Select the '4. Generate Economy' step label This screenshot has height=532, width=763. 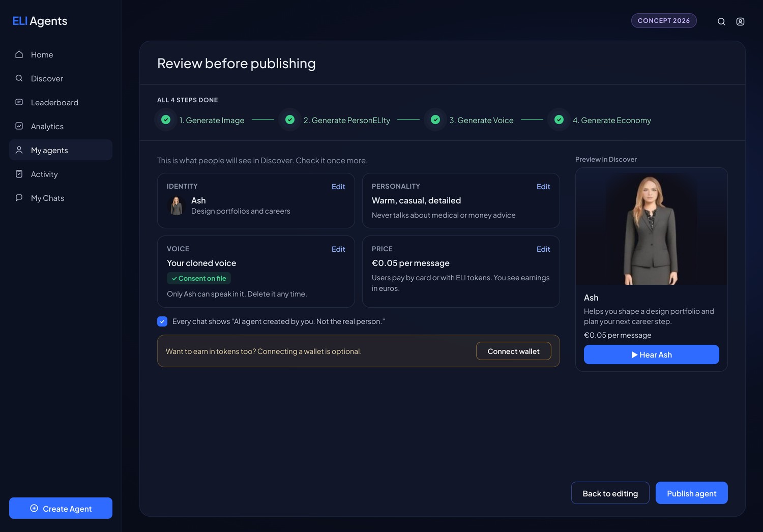pyautogui.click(x=612, y=120)
